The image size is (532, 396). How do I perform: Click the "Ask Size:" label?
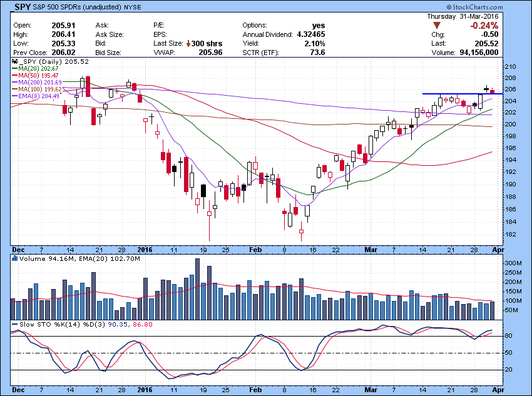110,34
